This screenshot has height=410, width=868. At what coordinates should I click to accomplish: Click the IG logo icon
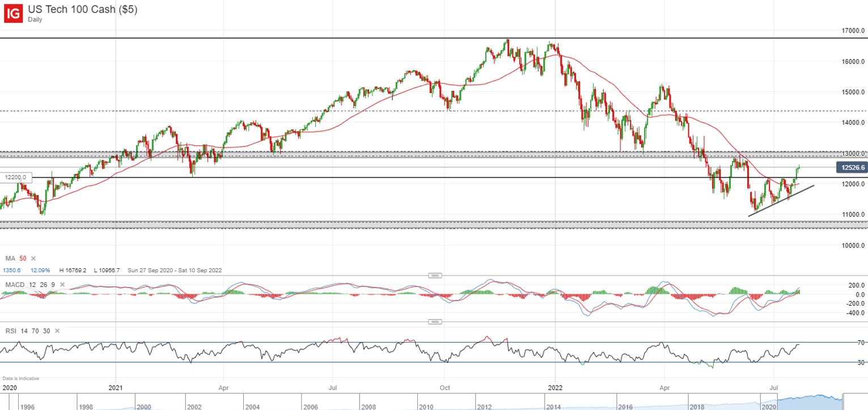click(x=13, y=14)
